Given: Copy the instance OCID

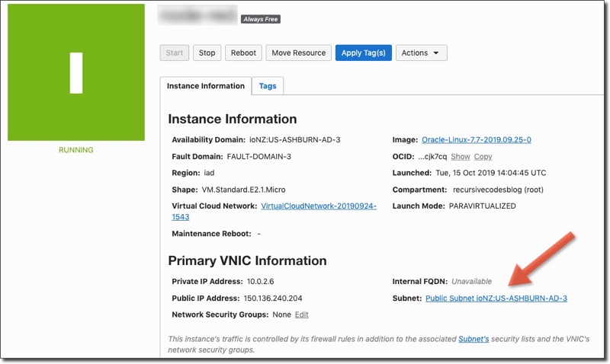Looking at the screenshot, I should (x=483, y=156).
